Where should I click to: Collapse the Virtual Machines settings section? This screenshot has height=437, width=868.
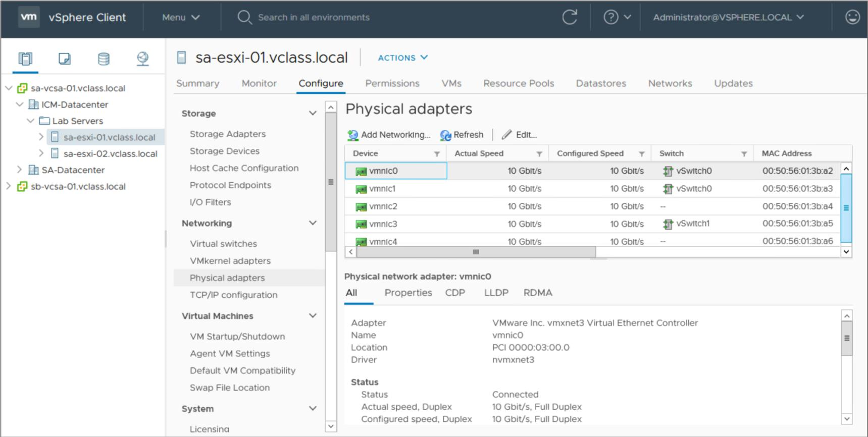click(x=313, y=315)
